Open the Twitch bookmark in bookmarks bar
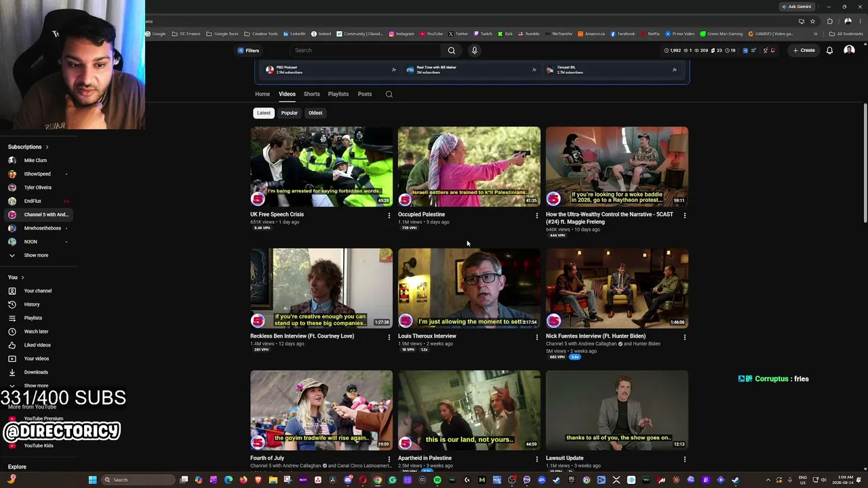The width and height of the screenshot is (868, 488). tap(483, 34)
